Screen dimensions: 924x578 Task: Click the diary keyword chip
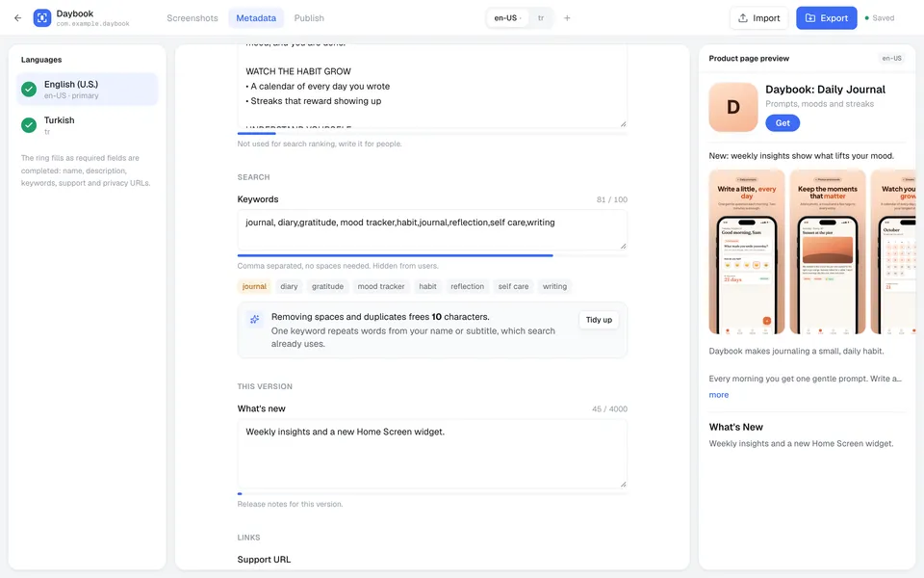tap(289, 286)
